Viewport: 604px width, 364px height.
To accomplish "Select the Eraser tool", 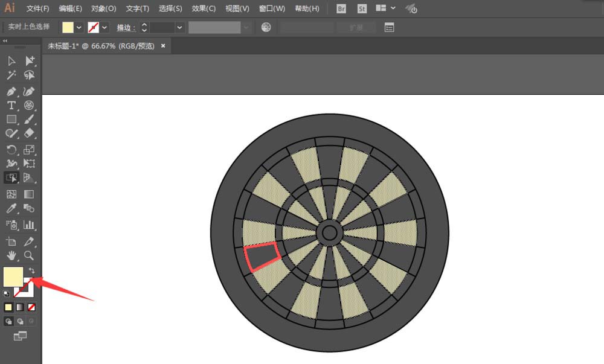I will point(29,133).
